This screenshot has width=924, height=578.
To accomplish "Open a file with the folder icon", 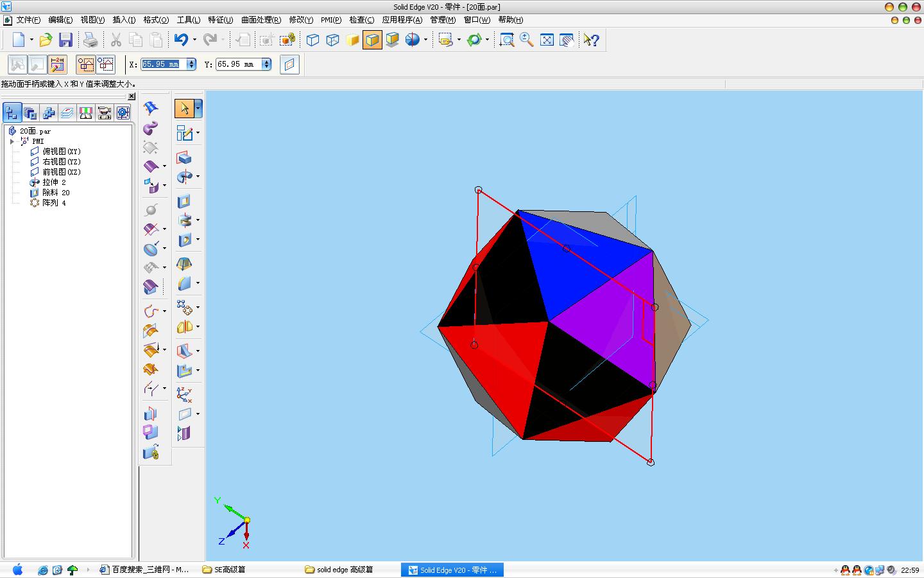I will (46, 40).
